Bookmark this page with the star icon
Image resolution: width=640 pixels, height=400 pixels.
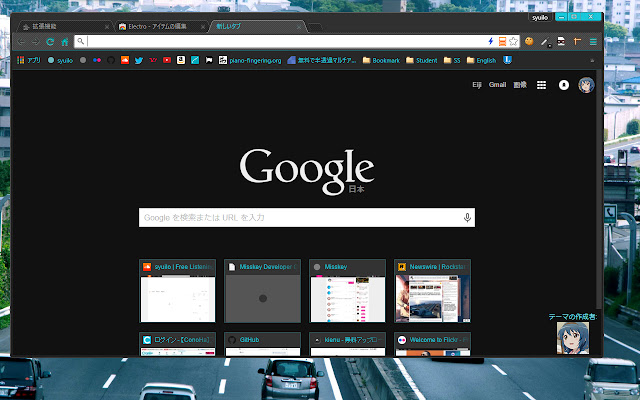513,41
